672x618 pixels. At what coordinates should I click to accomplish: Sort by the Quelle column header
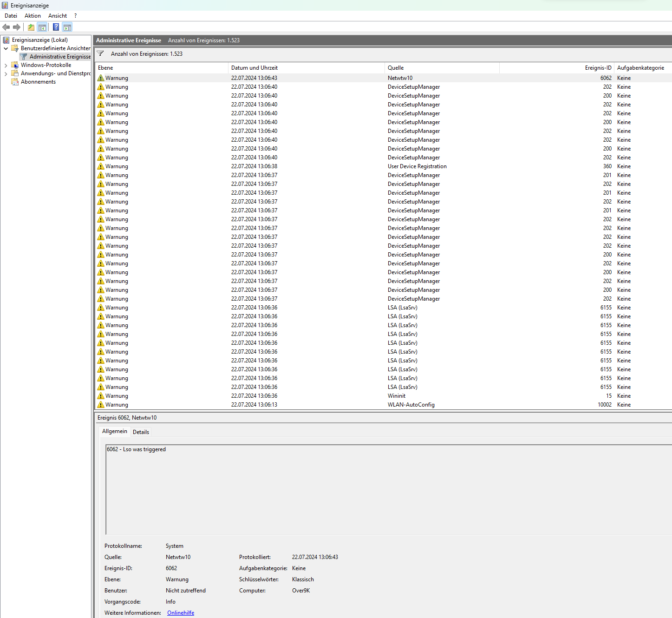click(442, 68)
